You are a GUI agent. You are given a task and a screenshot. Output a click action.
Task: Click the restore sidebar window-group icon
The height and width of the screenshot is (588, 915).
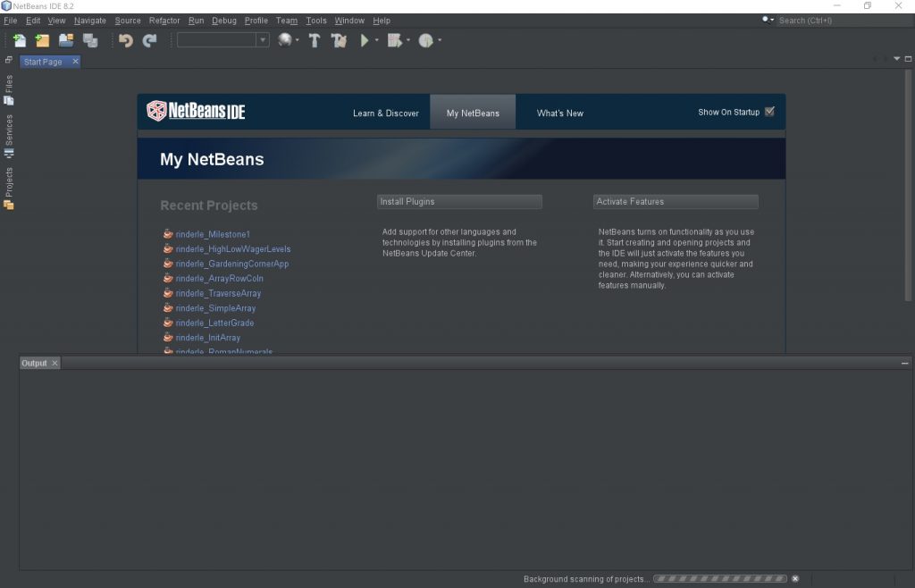9,60
